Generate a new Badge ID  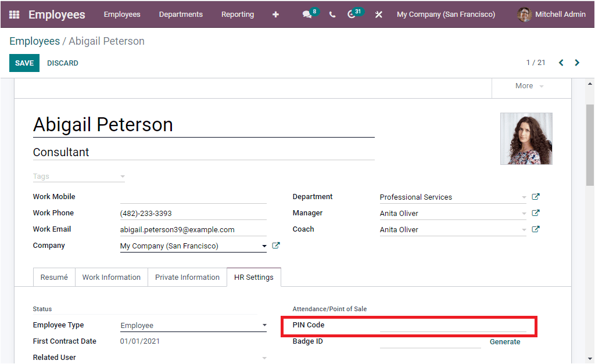(x=504, y=341)
